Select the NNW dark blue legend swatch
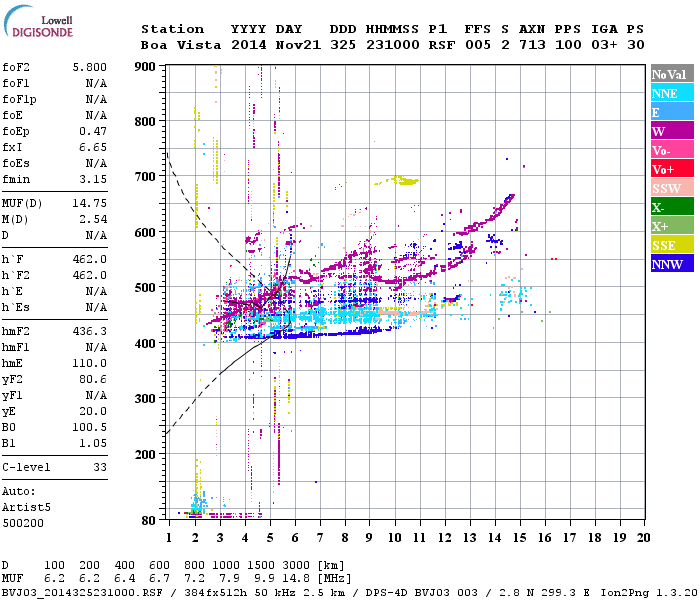Screen dimensions: 700x600 [x=672, y=263]
